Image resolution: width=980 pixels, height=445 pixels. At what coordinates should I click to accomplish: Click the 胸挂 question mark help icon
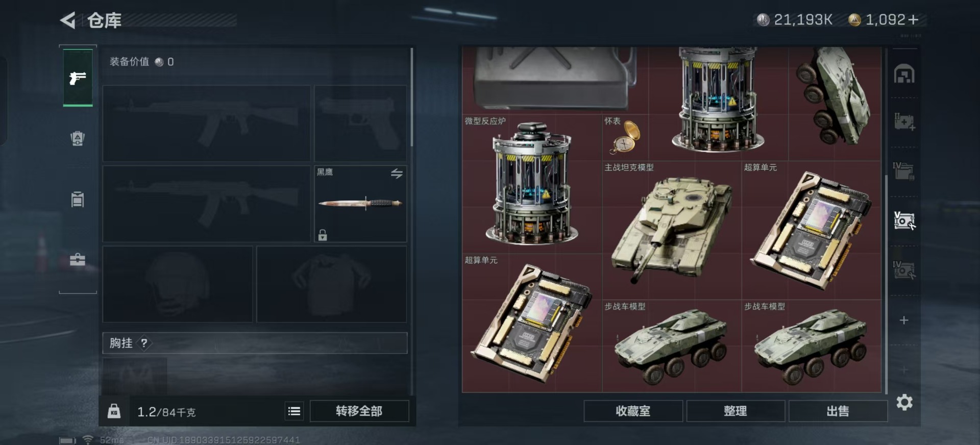pyautogui.click(x=144, y=343)
